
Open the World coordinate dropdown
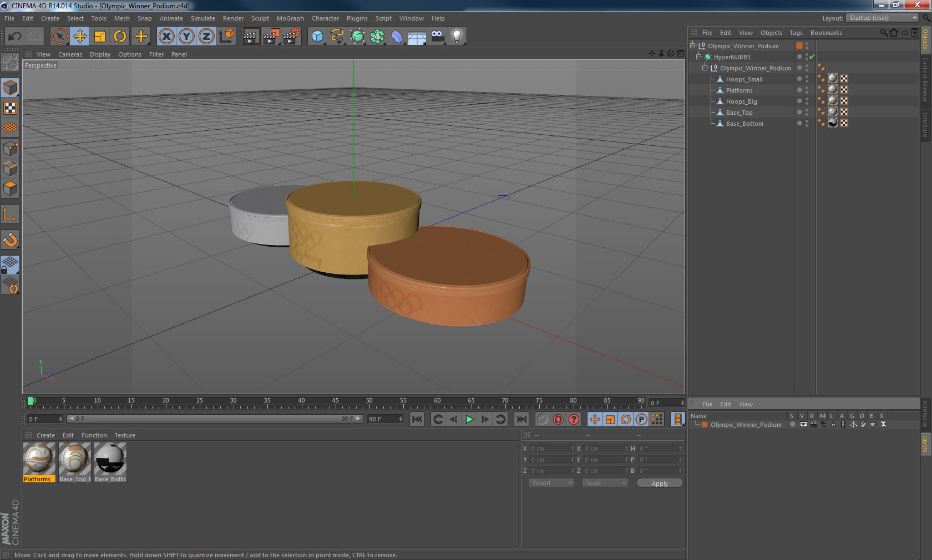[551, 483]
